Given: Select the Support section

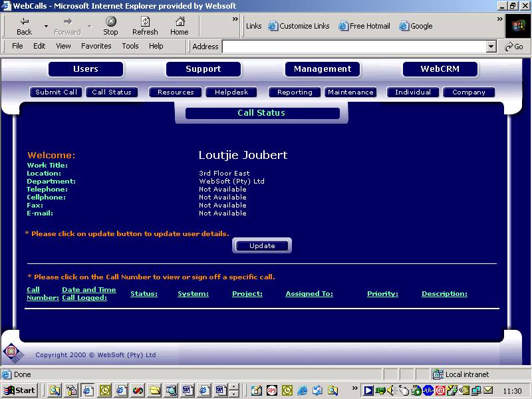Looking at the screenshot, I should coord(203,69).
